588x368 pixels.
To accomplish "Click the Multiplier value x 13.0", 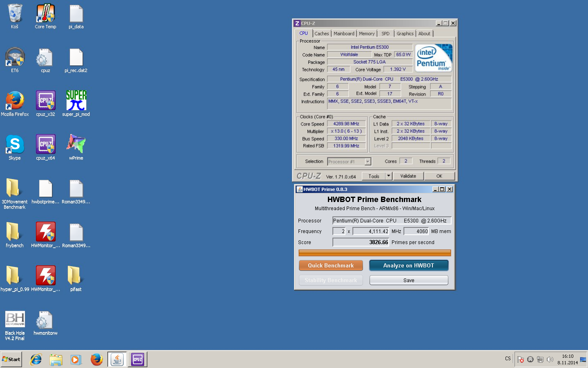I will point(346,131).
